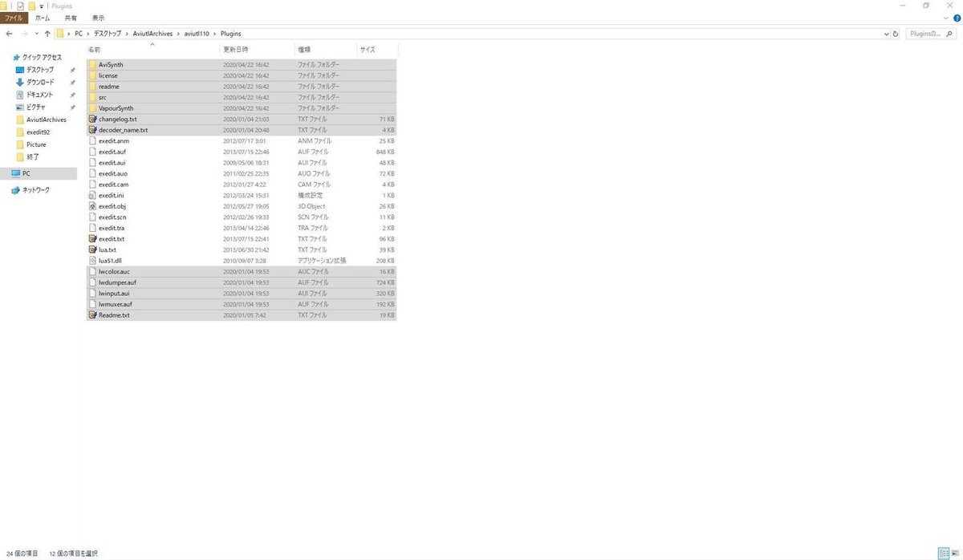Select the VapourSynth folder icon
This screenshot has width=963, height=560.
[92, 108]
